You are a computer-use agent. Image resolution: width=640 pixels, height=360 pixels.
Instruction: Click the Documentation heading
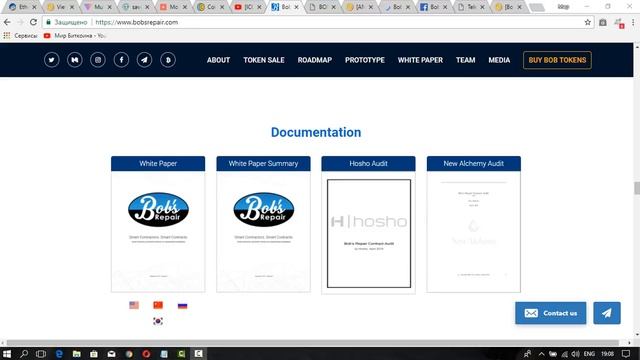click(x=316, y=132)
